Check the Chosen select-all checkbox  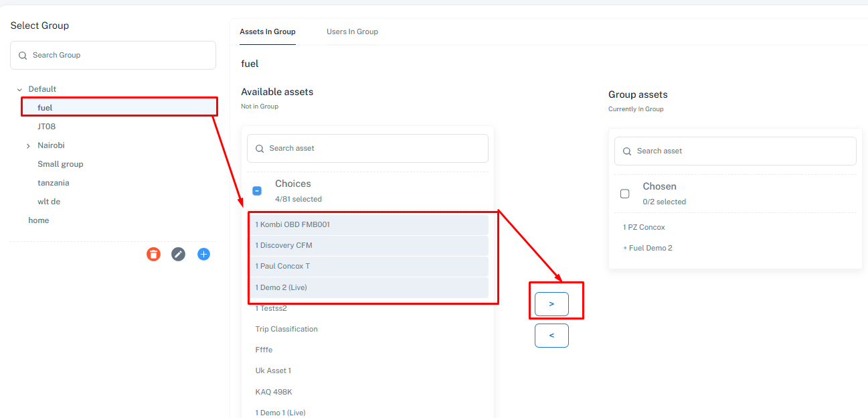click(x=625, y=194)
